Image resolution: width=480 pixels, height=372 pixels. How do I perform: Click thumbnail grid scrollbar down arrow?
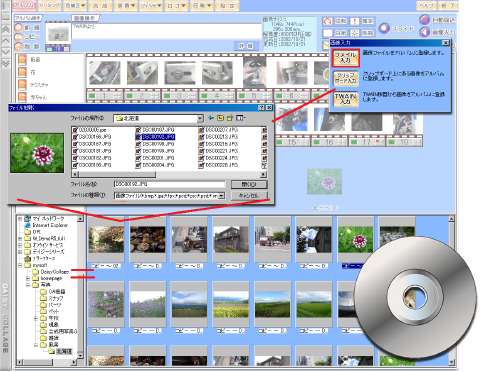click(452, 362)
